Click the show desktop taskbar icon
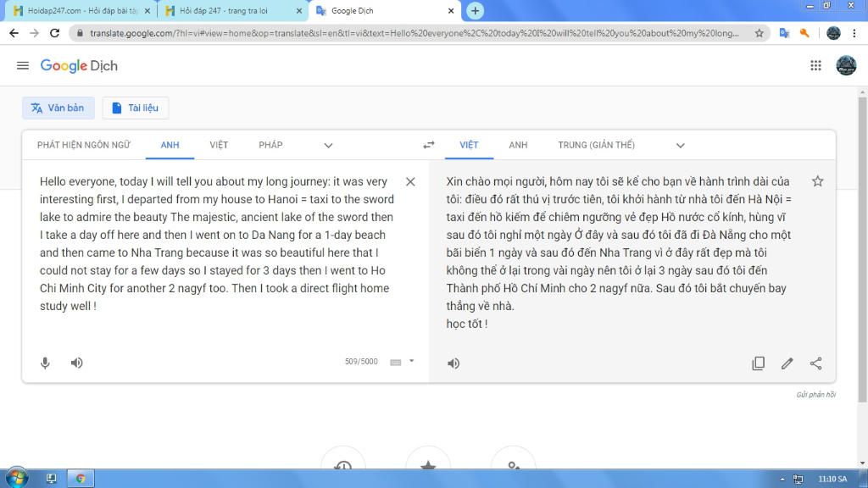The image size is (868, 488). tap(51, 478)
